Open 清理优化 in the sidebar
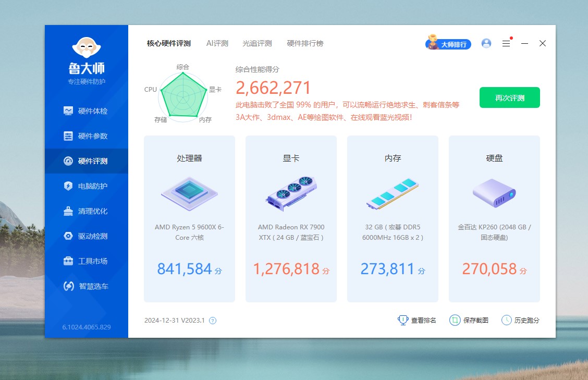The width and height of the screenshot is (588, 380). [x=86, y=211]
